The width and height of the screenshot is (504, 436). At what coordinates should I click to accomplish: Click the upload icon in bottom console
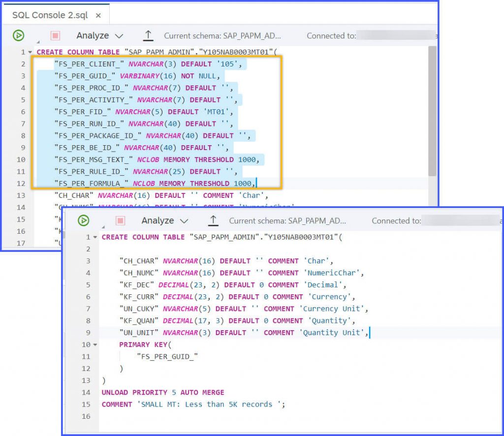pyautogui.click(x=213, y=220)
